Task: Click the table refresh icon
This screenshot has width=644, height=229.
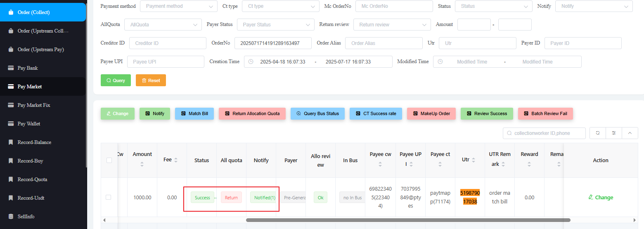Action: pyautogui.click(x=598, y=133)
